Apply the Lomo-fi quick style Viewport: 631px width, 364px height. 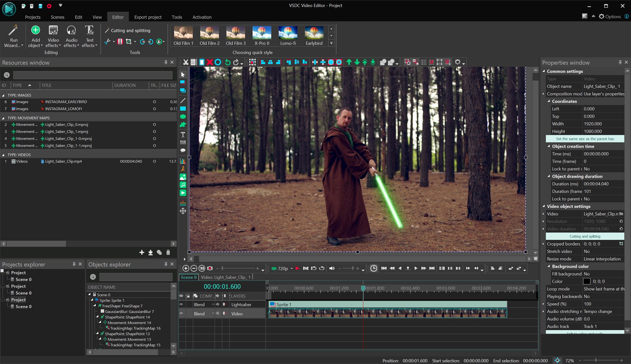(288, 36)
